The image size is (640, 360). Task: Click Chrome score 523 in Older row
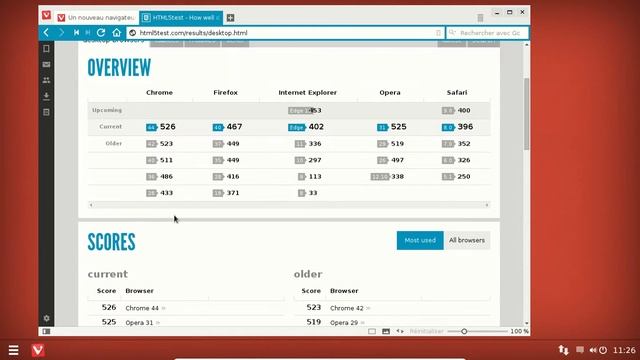tap(166, 144)
